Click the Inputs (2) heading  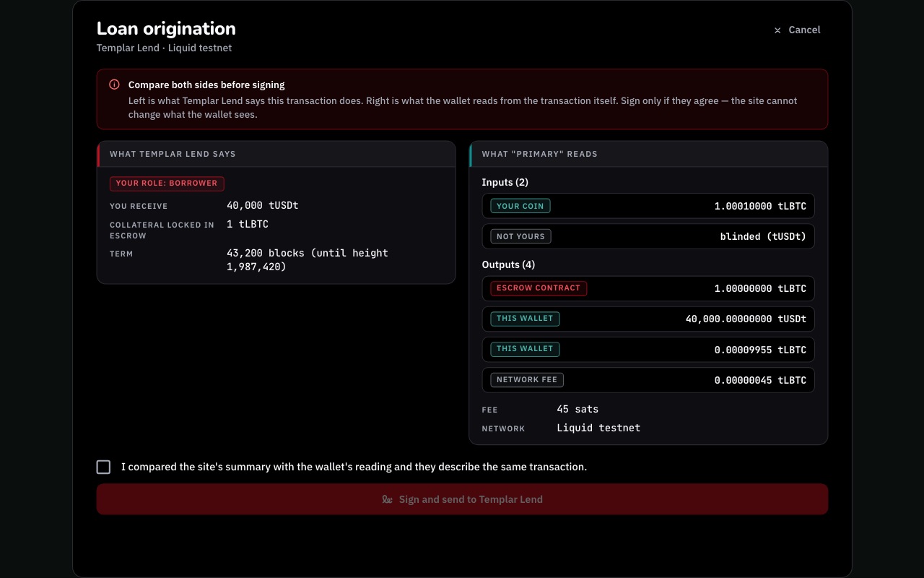pos(505,182)
